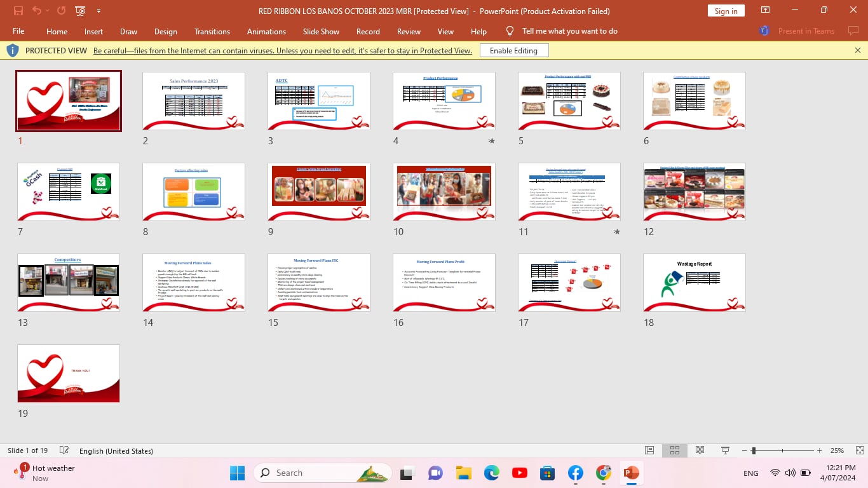Click slide 11 animation star icon
Image resolution: width=868 pixels, height=488 pixels.
coord(616,232)
